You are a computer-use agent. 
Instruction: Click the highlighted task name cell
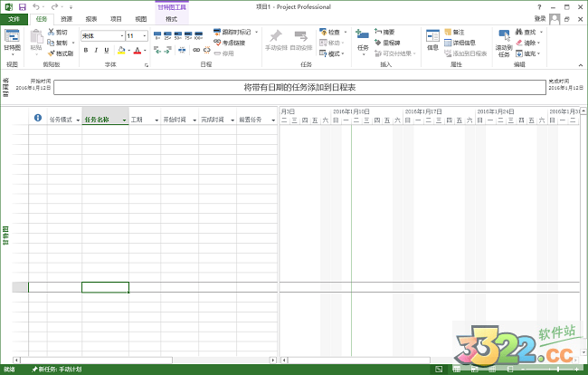[x=105, y=287]
